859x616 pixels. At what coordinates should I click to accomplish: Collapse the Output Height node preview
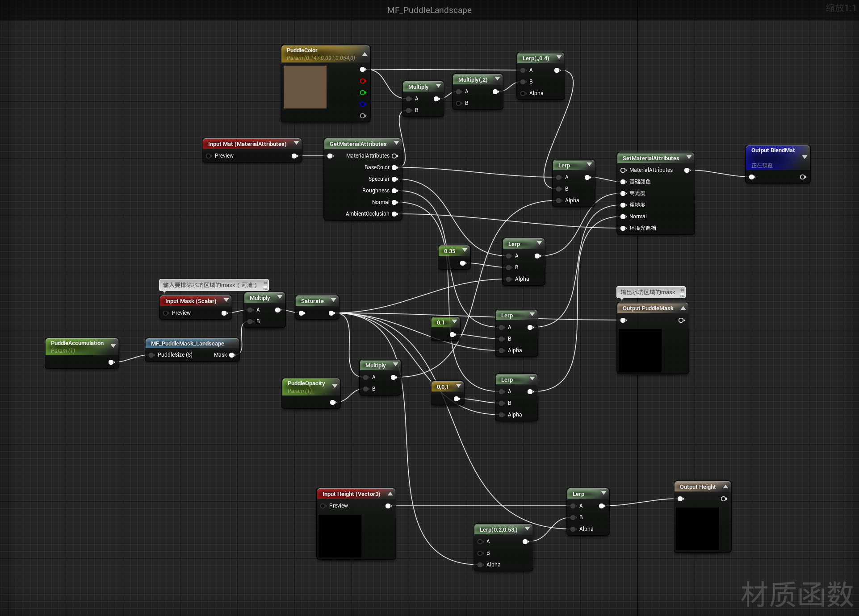click(725, 487)
